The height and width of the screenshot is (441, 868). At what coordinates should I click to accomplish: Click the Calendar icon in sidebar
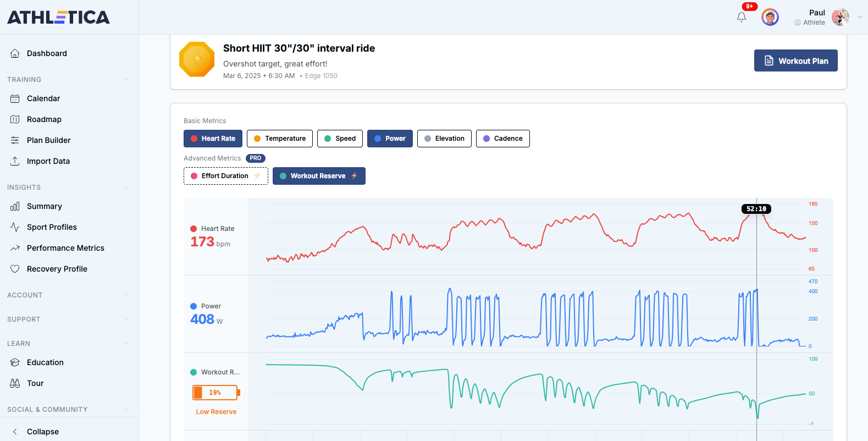[x=15, y=98]
